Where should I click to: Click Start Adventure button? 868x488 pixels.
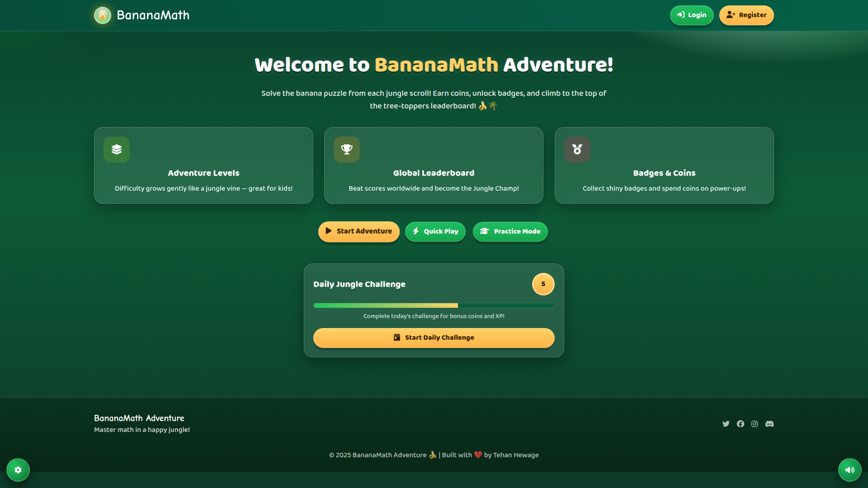359,231
